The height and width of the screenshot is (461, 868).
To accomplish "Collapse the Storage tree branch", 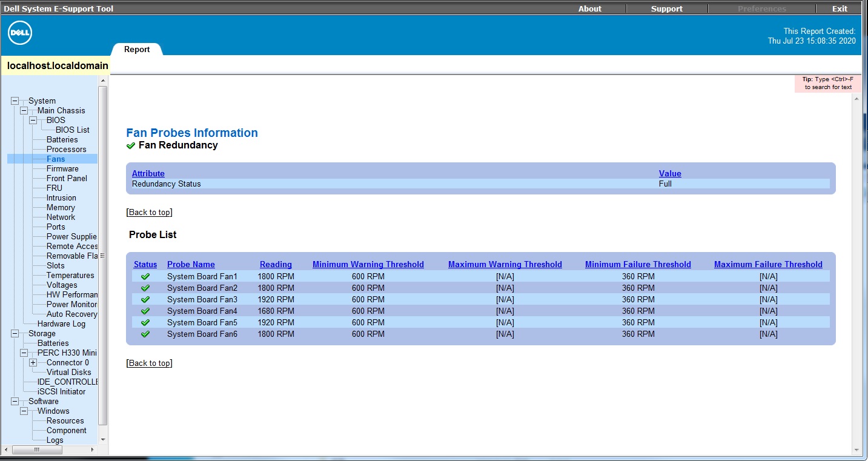I will click(x=15, y=333).
